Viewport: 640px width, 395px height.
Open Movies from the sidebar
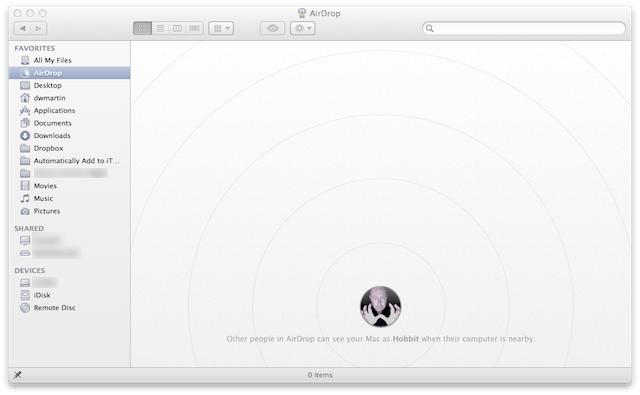pos(69,186)
